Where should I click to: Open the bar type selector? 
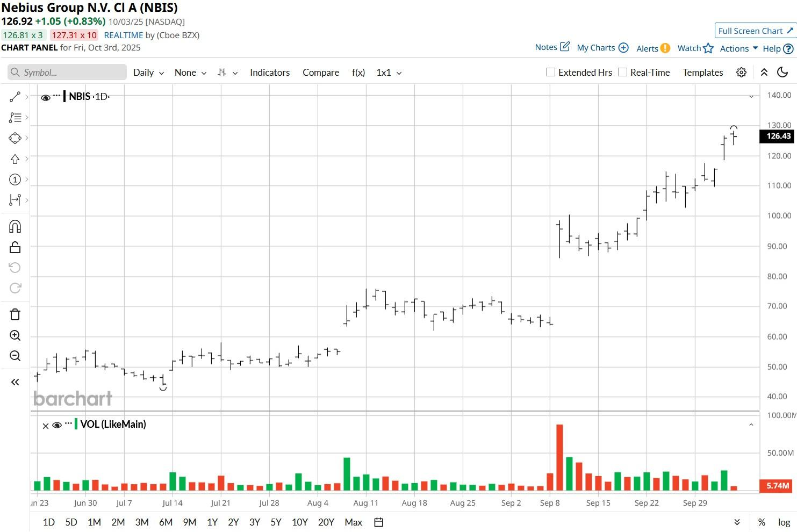(227, 73)
